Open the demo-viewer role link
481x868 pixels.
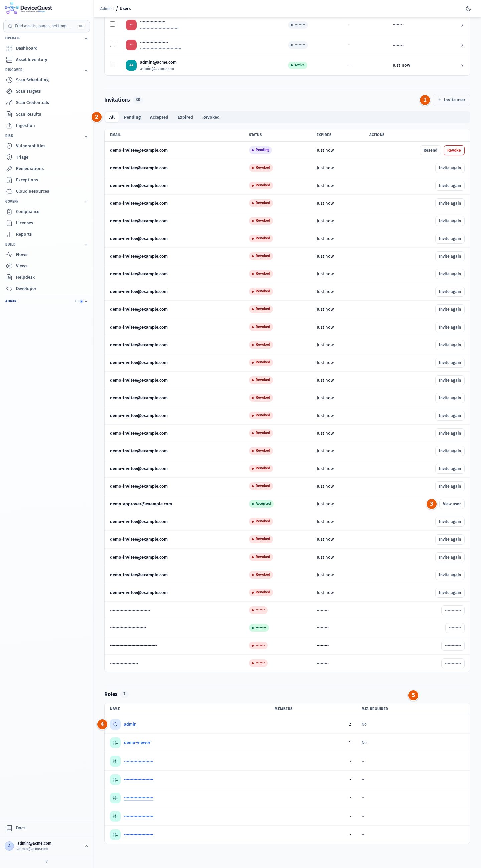tap(137, 742)
